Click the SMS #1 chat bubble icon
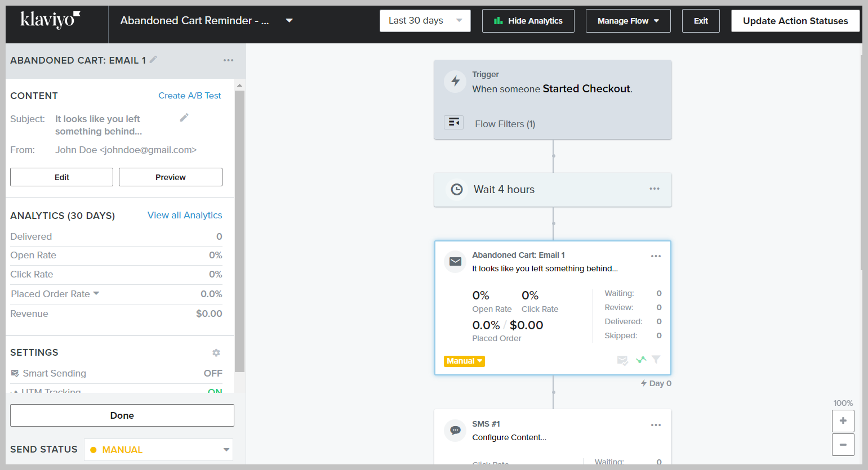Viewport: 868px width, 470px height. coord(455,431)
